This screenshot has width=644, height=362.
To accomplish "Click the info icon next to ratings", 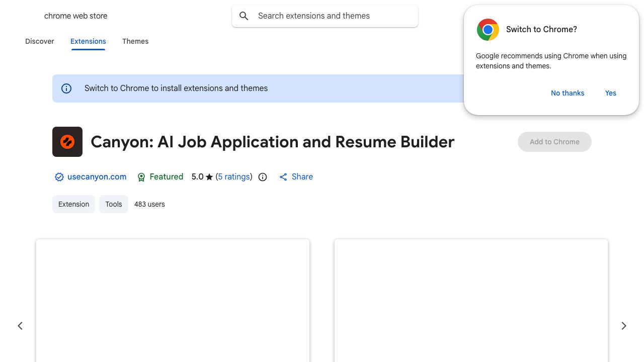I will click(x=263, y=177).
